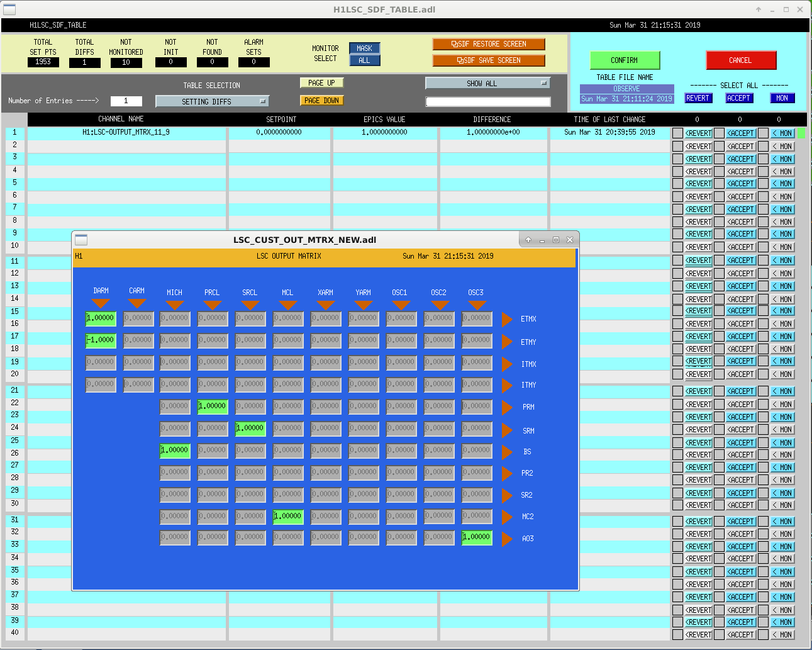The width and height of the screenshot is (812, 650).
Task: Click the Select All ACCEPT button
Action: (739, 98)
